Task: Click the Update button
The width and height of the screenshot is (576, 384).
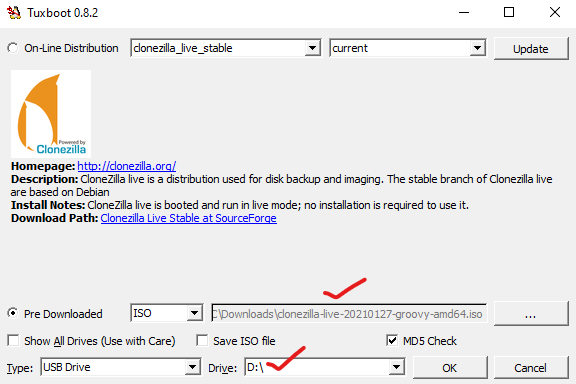Action: point(531,49)
